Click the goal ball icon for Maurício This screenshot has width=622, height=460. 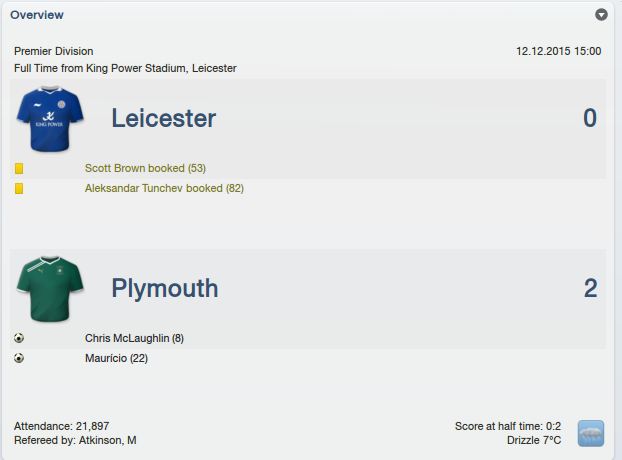(19, 358)
